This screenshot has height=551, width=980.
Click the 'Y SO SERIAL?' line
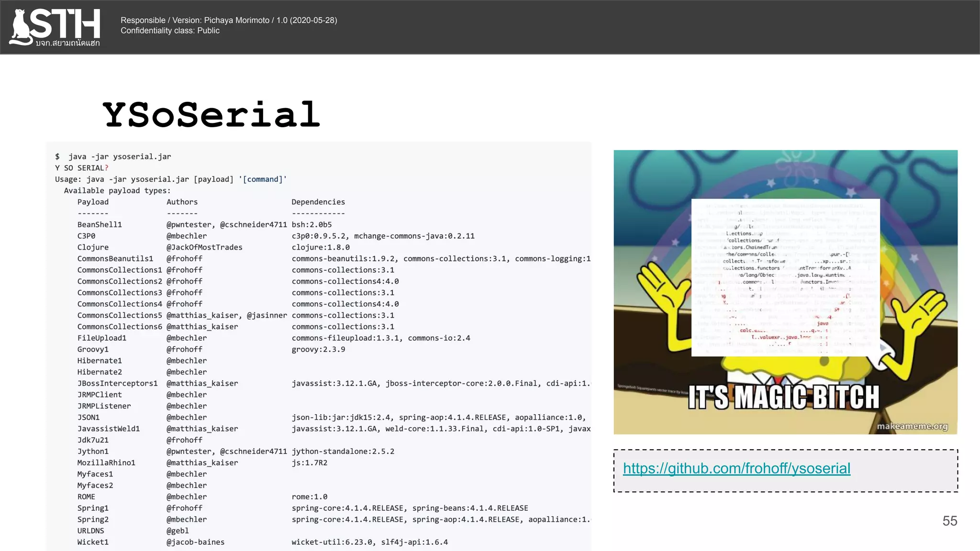pyautogui.click(x=82, y=168)
